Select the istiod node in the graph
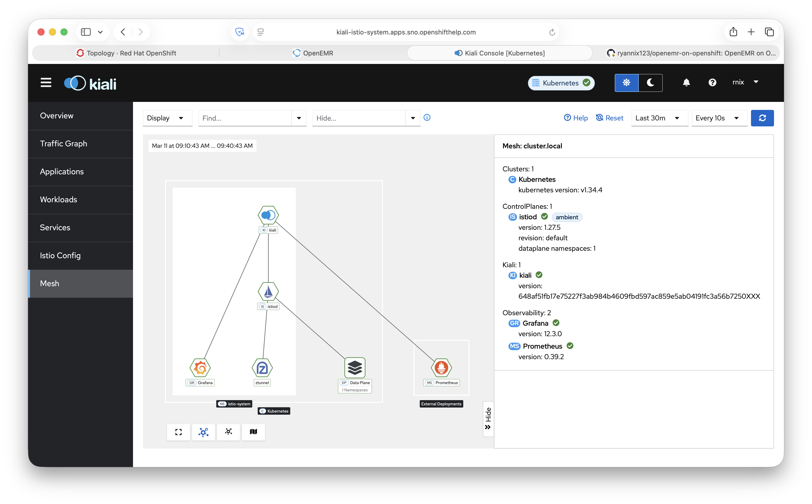The image size is (812, 504). tap(268, 291)
